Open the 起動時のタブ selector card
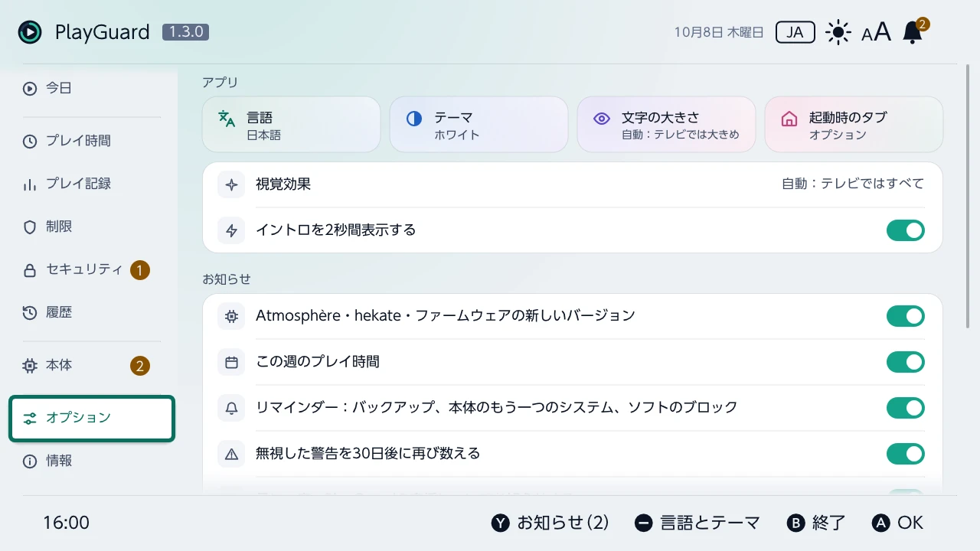Viewport: 980px width, 551px height. [854, 125]
